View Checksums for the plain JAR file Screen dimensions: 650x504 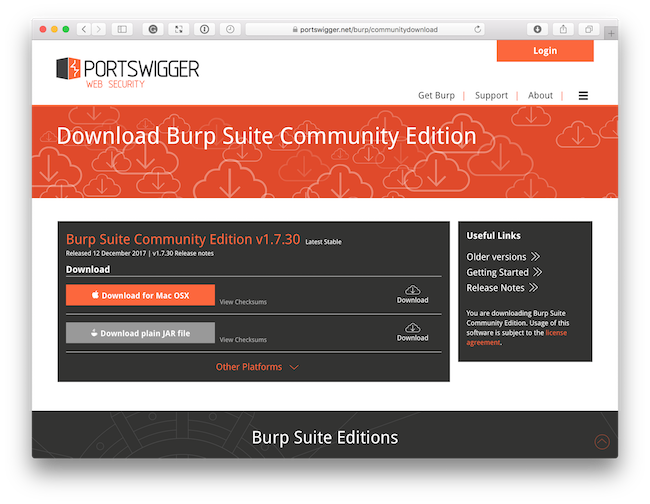click(243, 339)
